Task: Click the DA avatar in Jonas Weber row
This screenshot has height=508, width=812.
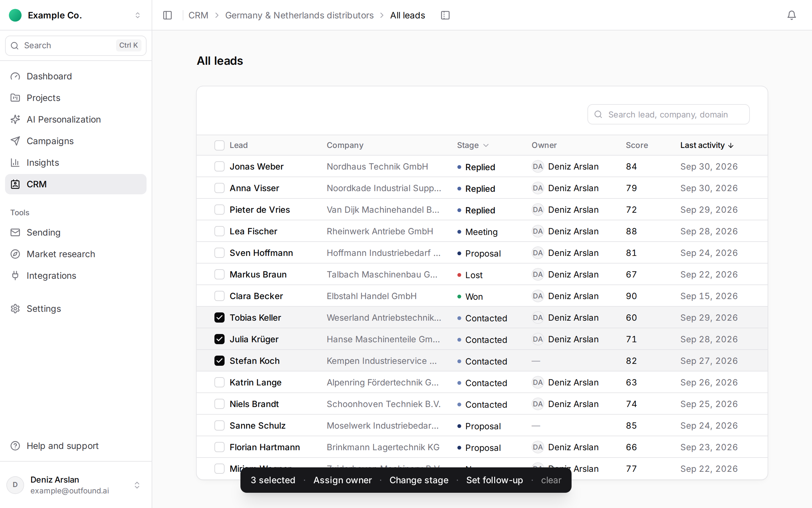Action: pyautogui.click(x=538, y=167)
